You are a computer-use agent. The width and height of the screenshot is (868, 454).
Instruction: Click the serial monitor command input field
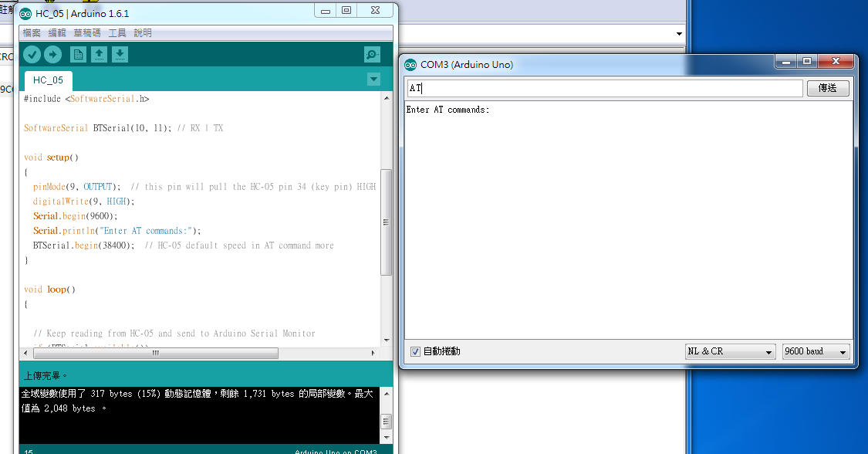pyautogui.click(x=604, y=88)
